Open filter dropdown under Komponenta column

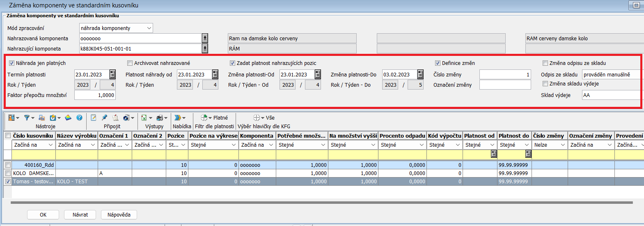tap(271, 145)
